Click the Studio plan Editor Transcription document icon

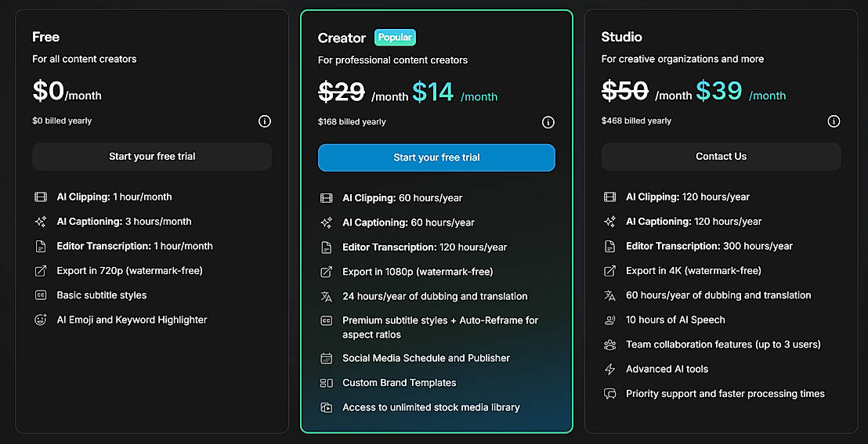click(609, 246)
